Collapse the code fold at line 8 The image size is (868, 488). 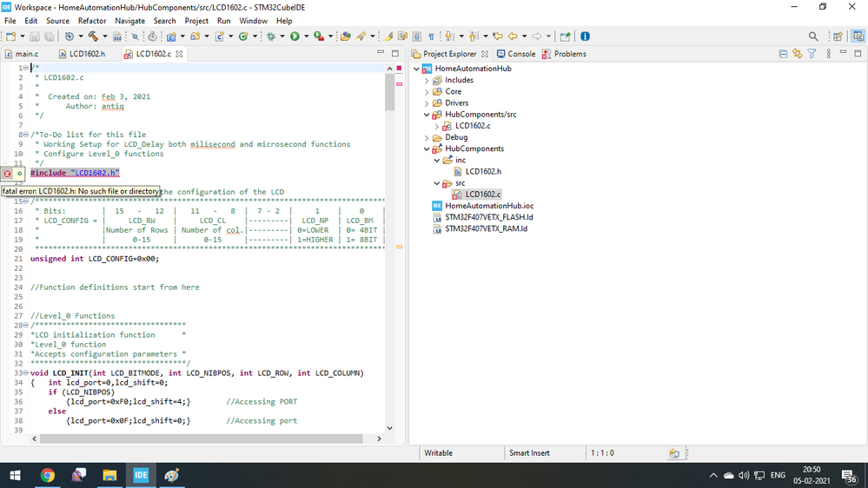tap(26, 135)
